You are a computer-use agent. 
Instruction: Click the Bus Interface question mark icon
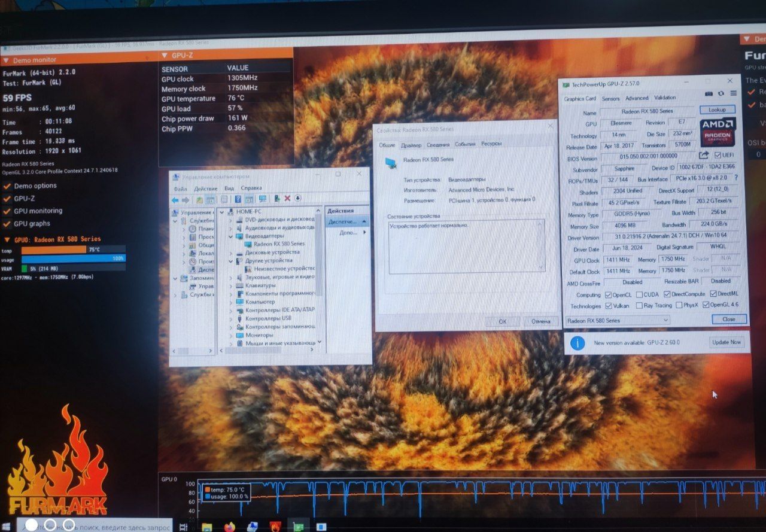(x=736, y=178)
